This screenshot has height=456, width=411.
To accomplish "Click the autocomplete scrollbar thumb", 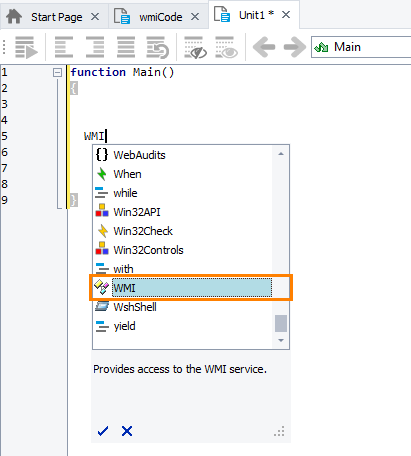I will pos(281,323).
